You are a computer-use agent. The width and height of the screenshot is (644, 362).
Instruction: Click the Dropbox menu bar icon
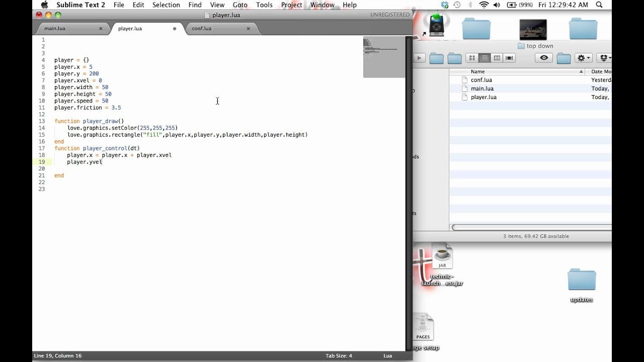coord(444,5)
